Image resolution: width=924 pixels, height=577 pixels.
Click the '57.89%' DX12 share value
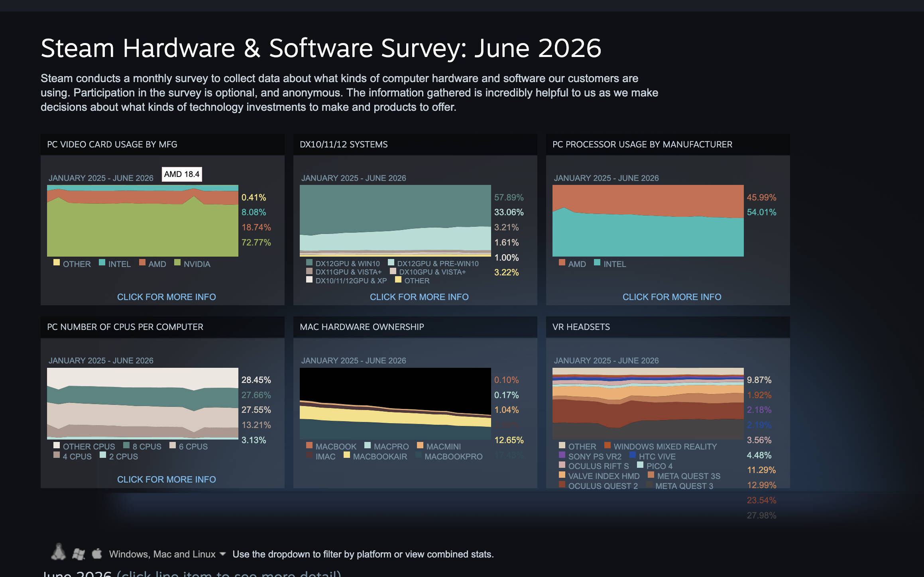(509, 197)
